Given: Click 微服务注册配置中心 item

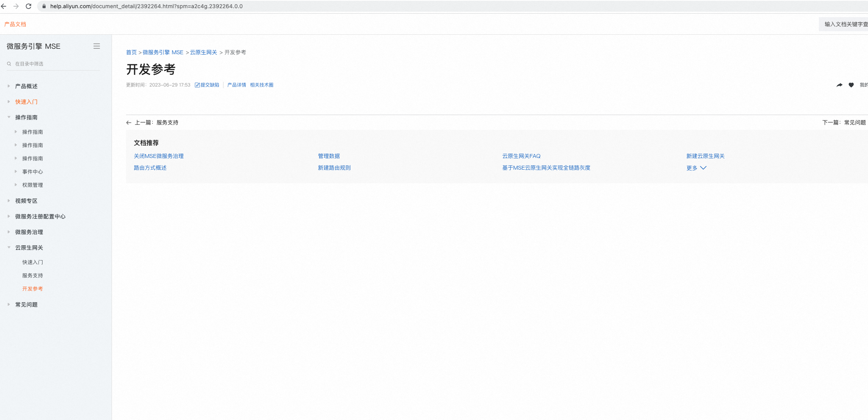Looking at the screenshot, I should 40,216.
